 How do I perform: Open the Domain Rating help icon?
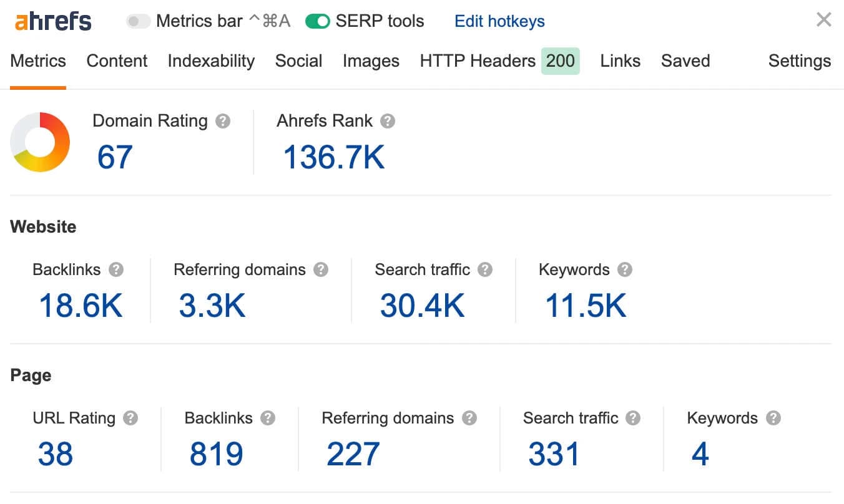pos(223,121)
